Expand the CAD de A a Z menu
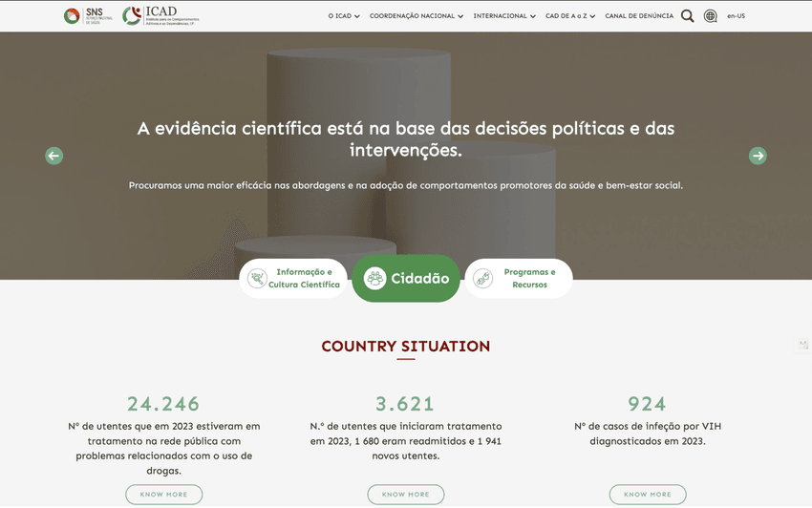 [570, 16]
